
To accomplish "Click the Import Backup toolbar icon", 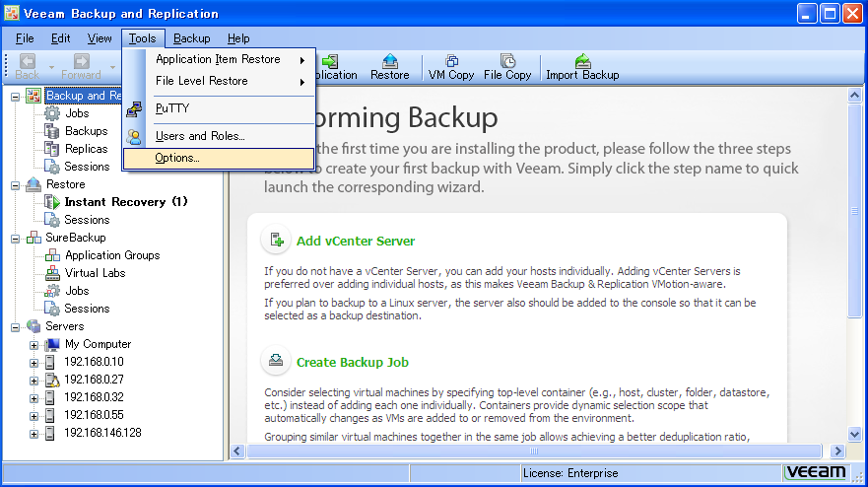I will 582,61.
